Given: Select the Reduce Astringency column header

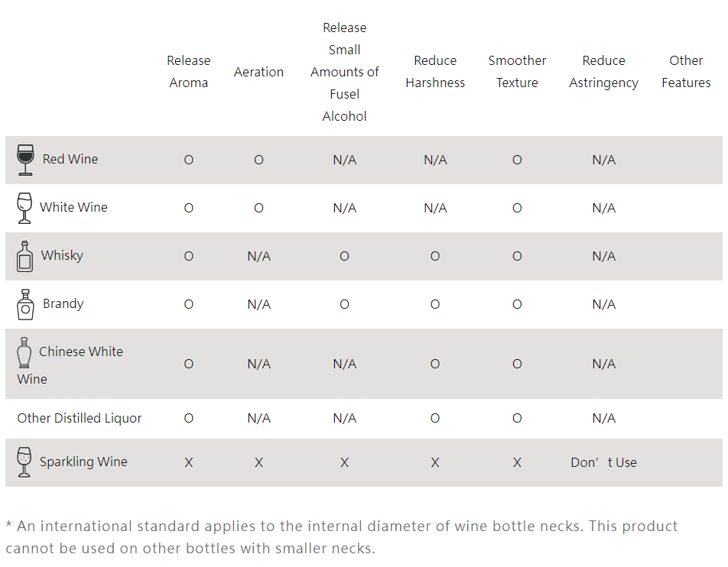Looking at the screenshot, I should 603,72.
